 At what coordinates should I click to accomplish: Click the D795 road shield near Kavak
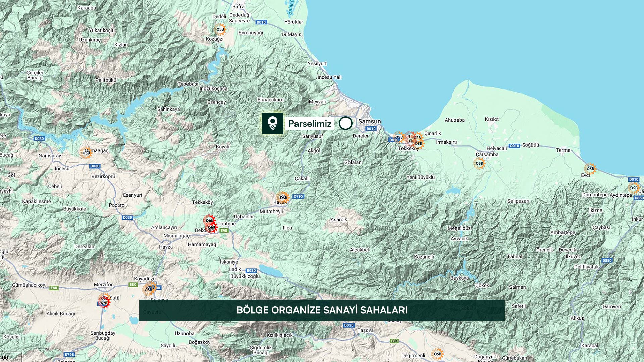[298, 196]
